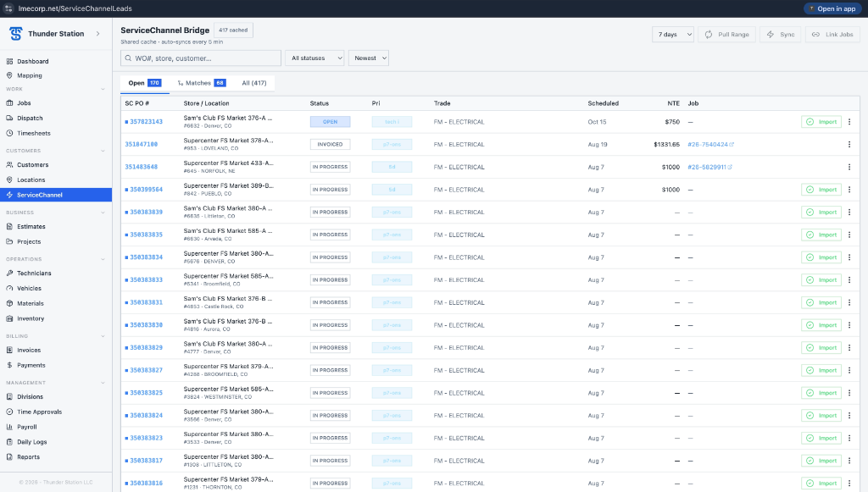Open row menu for PO 350399564
This screenshot has height=492, width=868.
[849, 190]
